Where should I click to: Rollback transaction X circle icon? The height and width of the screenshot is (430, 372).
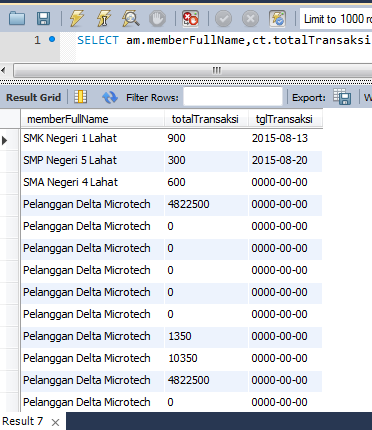tap(250, 19)
